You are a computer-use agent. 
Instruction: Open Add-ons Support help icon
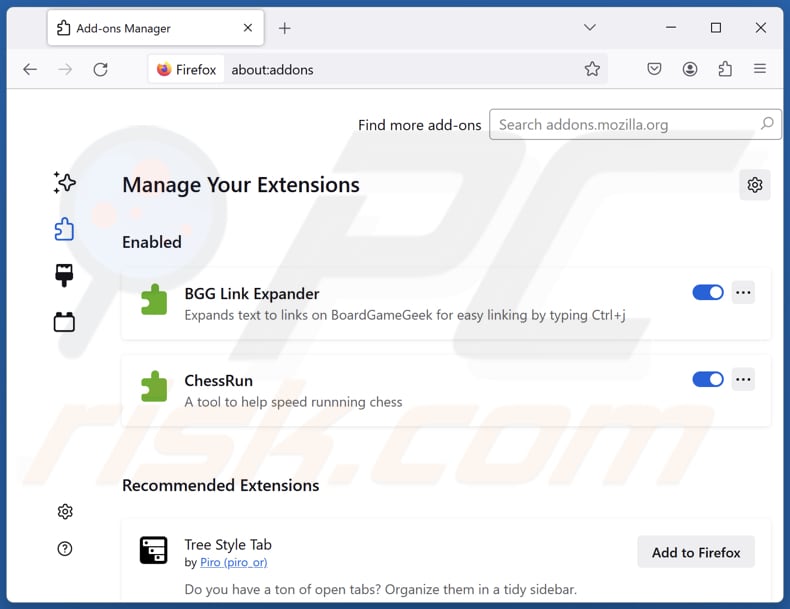point(65,548)
